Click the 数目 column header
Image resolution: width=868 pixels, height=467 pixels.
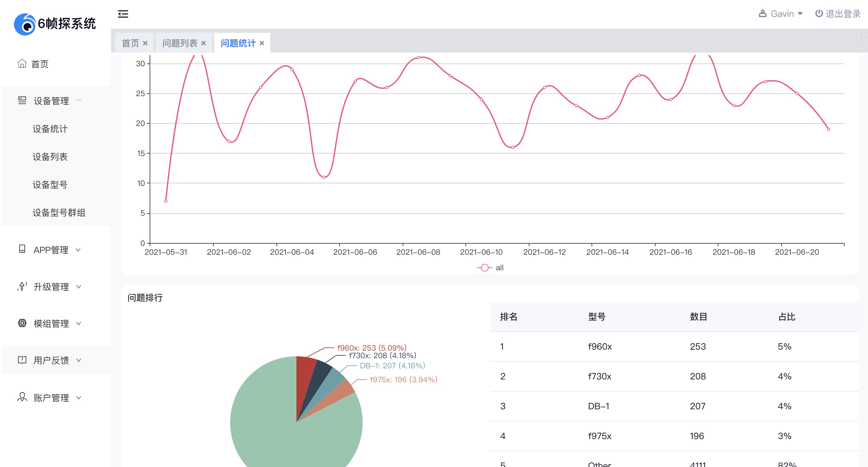(x=698, y=317)
